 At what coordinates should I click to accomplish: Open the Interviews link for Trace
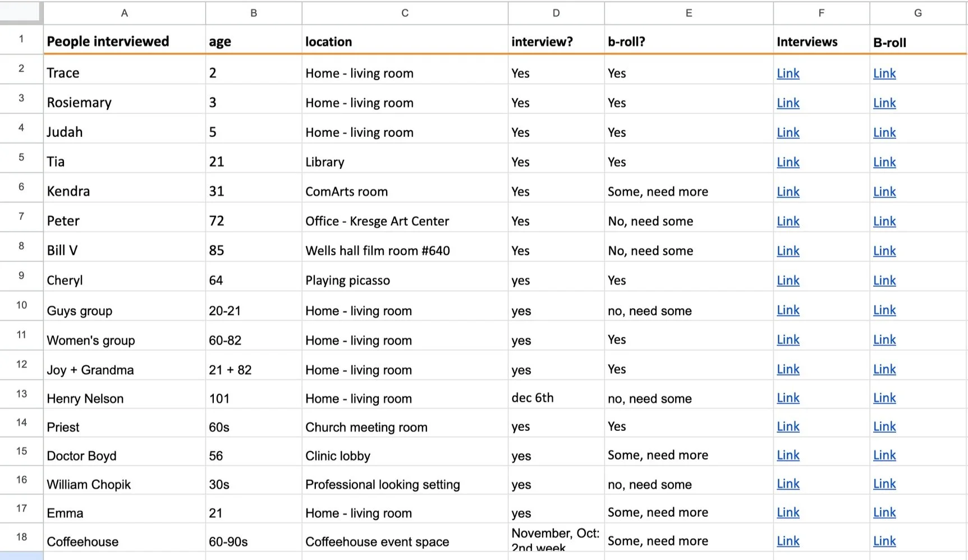click(x=788, y=74)
